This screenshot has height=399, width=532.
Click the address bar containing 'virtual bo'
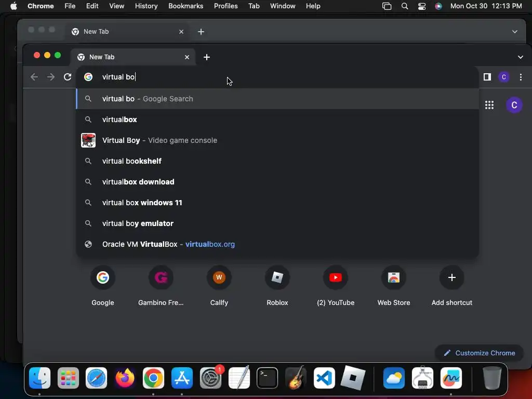(x=277, y=77)
